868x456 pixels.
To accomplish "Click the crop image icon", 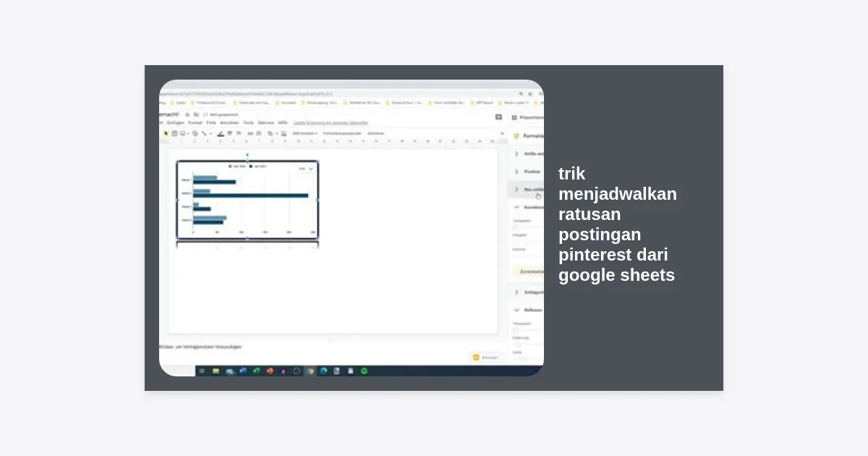I will coord(271,133).
